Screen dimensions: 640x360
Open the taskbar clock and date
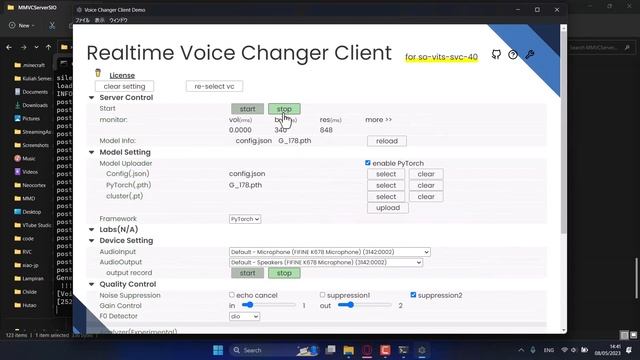(x=608, y=350)
